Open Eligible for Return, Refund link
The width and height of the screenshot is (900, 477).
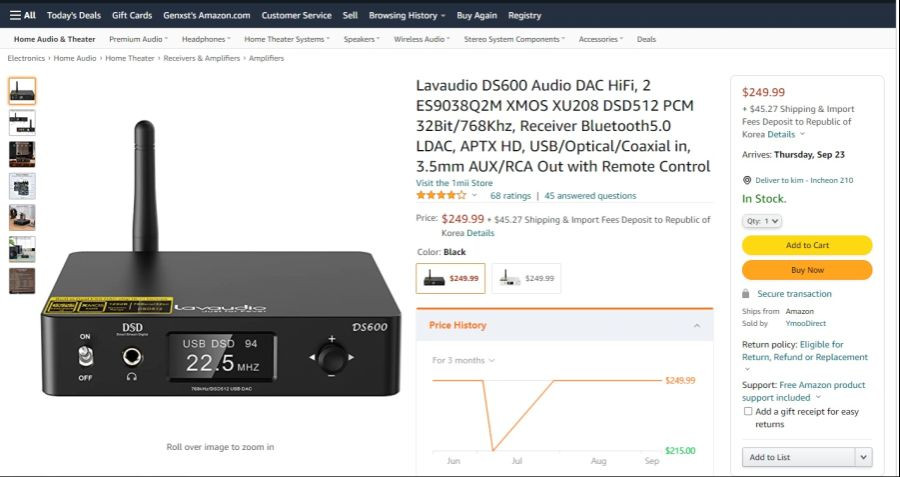coord(805,351)
